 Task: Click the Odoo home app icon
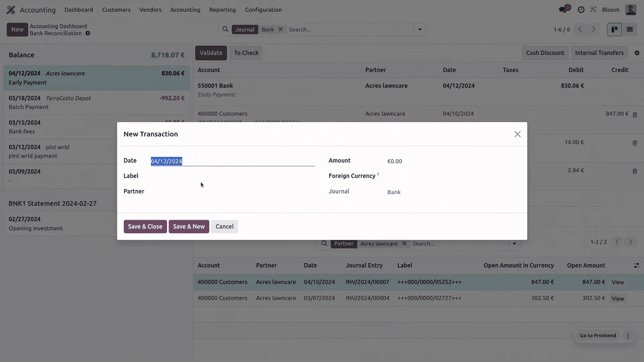11,10
